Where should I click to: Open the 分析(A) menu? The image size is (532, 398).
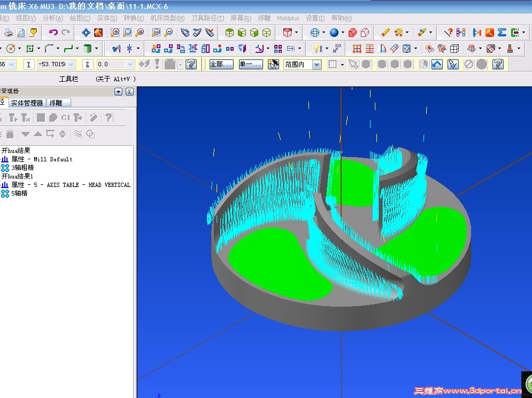pos(52,18)
